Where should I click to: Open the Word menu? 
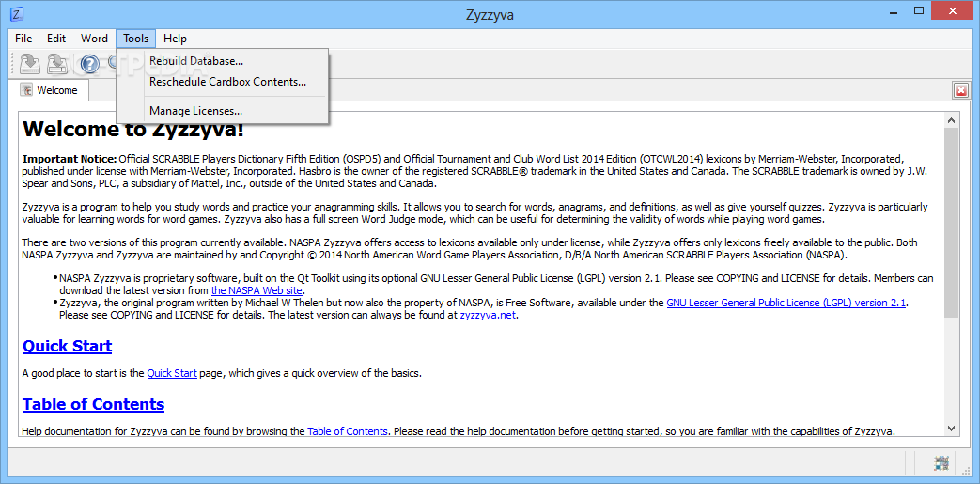pyautogui.click(x=94, y=39)
